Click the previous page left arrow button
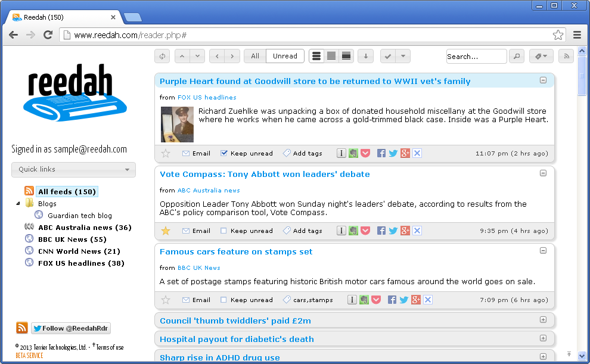590x364 pixels. [x=217, y=57]
